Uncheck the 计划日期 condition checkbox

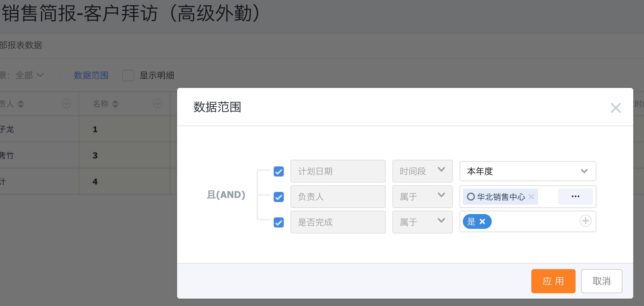(279, 171)
